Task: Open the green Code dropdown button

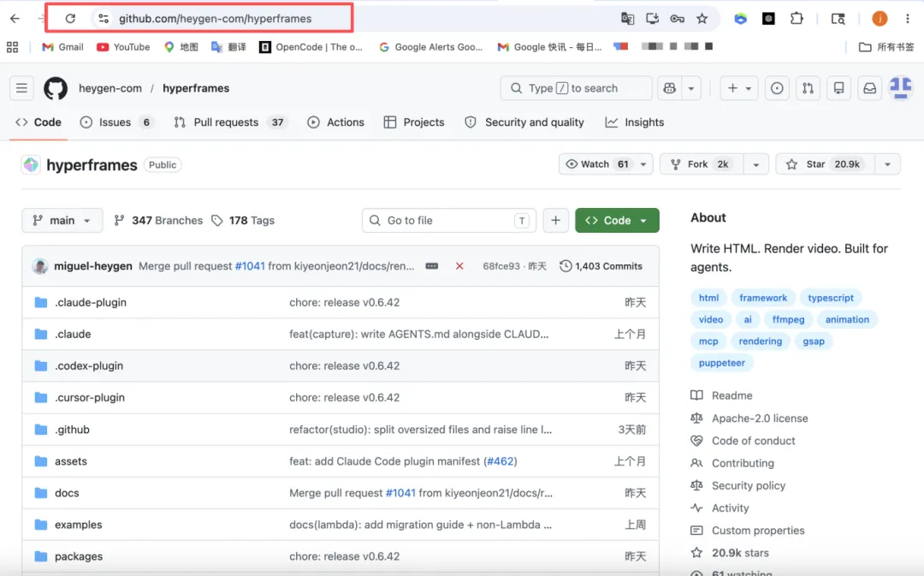Action: pyautogui.click(x=617, y=221)
